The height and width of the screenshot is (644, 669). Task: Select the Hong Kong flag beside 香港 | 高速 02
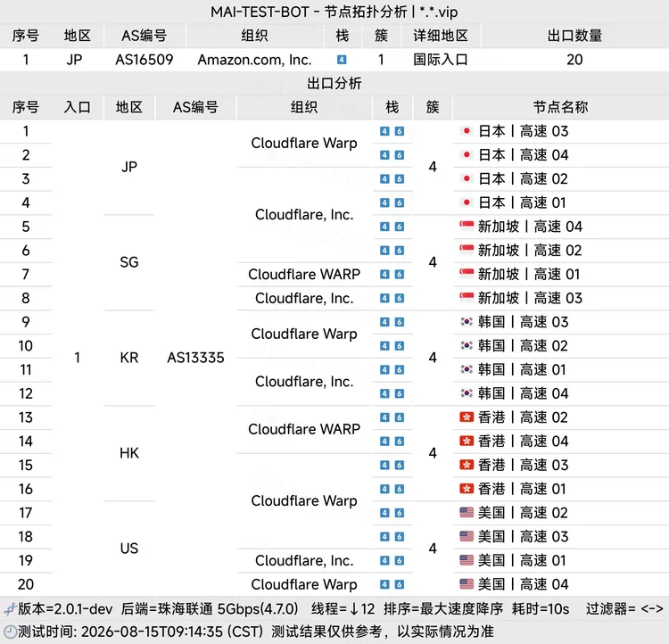[467, 417]
